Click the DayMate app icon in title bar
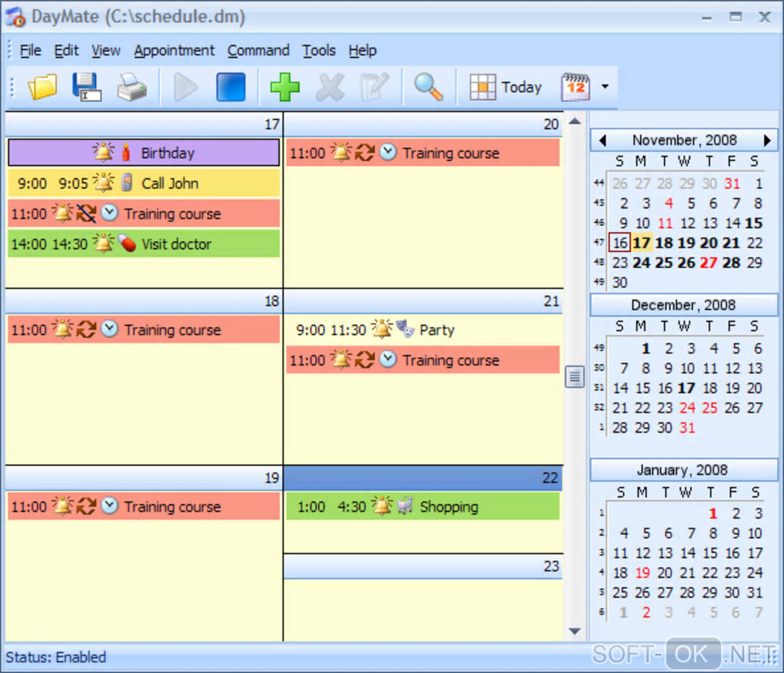The height and width of the screenshot is (673, 784). pos(15,16)
